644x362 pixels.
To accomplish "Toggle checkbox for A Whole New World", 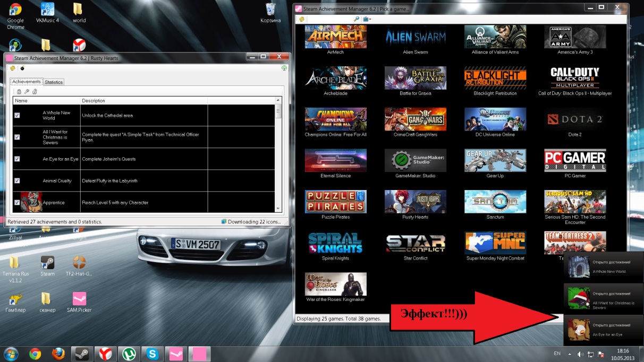I will coord(17,115).
